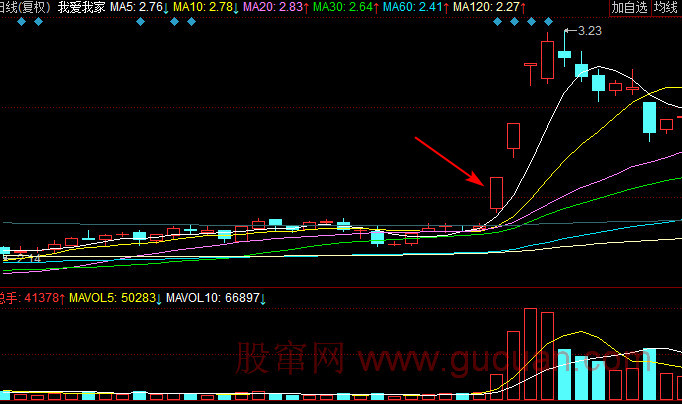Click the tallest red volume bar
Viewport: 682px width, 404px height.
[x=530, y=353]
